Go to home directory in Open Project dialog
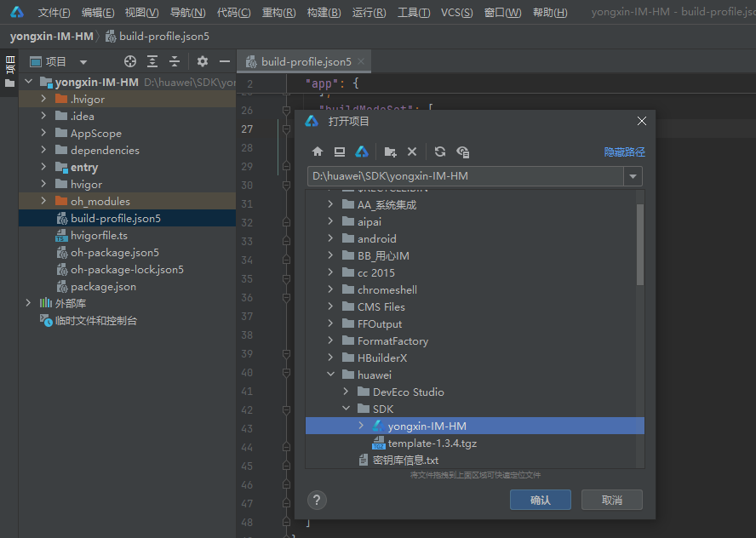The height and width of the screenshot is (538, 756). tap(318, 152)
